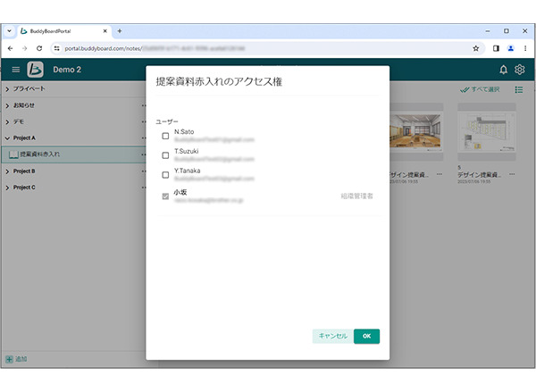536x392 pixels.
Task: Open the floor plan thumbnail page 5
Action: [x=487, y=131]
